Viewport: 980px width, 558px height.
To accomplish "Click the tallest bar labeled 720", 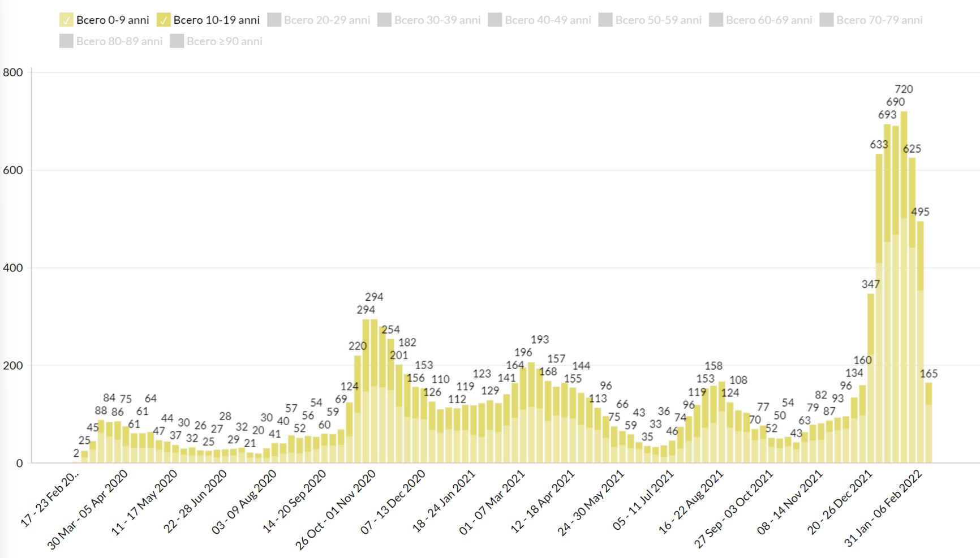I will pos(904,283).
